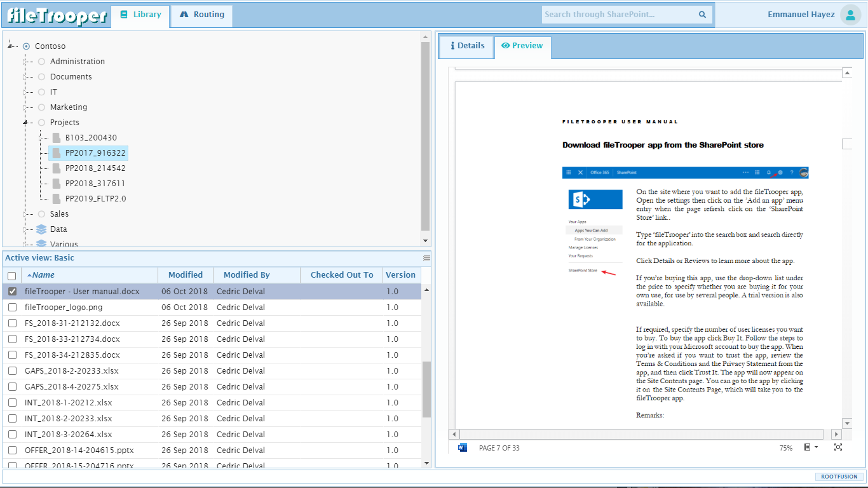The image size is (868, 488).
Task: Click the PP2019_FLTP2.0 folder icon
Action: coord(57,199)
